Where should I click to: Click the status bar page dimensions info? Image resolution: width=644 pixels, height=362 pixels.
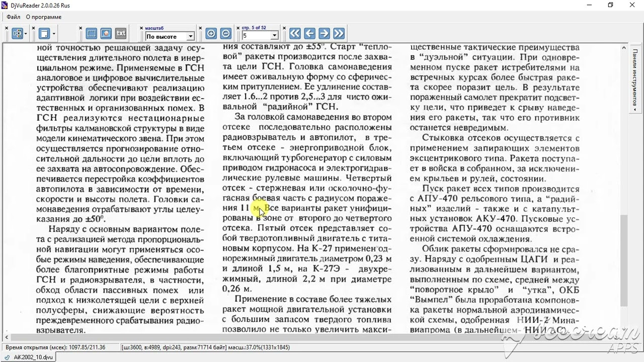[x=206, y=347]
